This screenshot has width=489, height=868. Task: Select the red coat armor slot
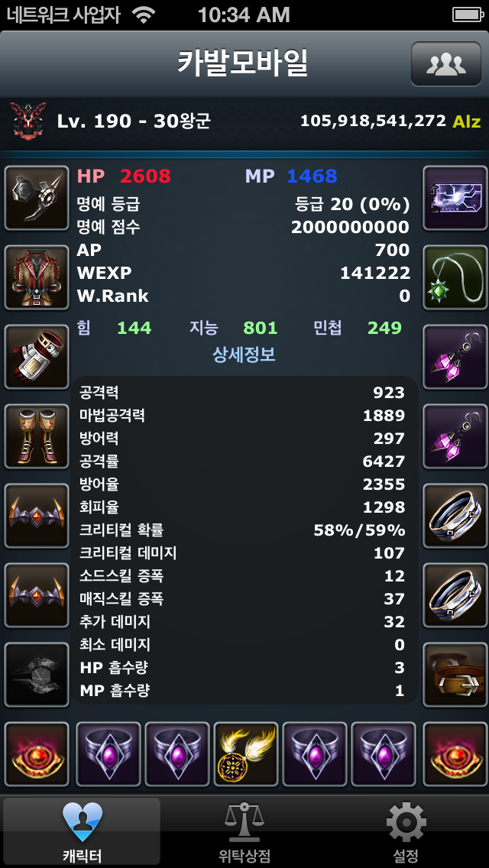pos(37,277)
